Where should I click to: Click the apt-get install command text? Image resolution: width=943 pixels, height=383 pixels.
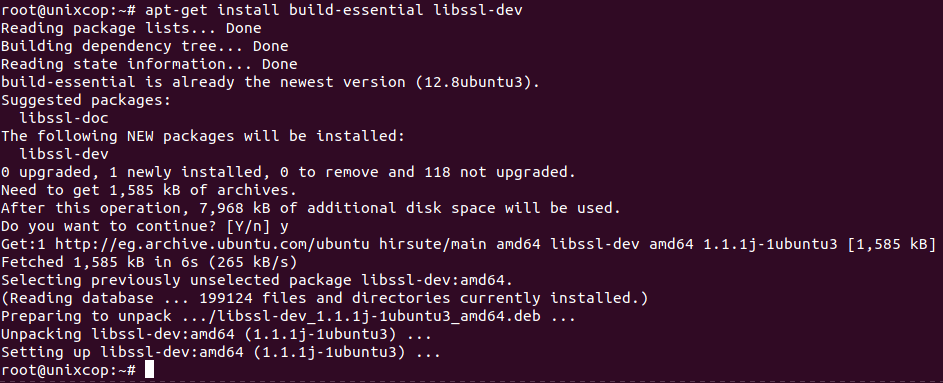pos(333,10)
